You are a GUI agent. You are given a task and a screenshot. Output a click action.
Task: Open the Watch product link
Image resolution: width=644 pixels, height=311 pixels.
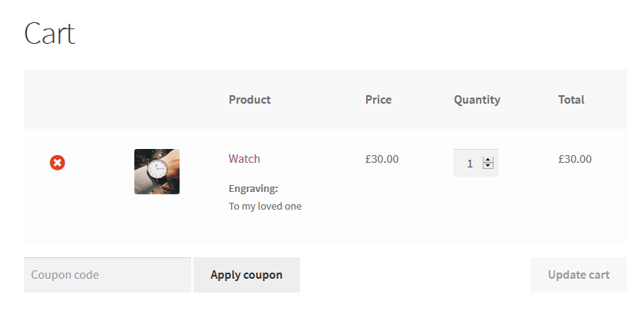pyautogui.click(x=244, y=159)
